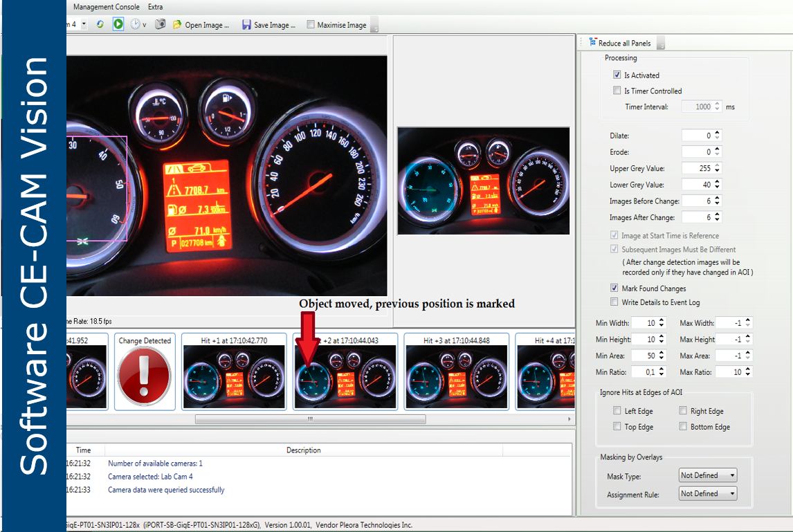Image resolution: width=793 pixels, height=532 pixels.
Task: Click the green refresh cameras icon
Action: pos(100,24)
